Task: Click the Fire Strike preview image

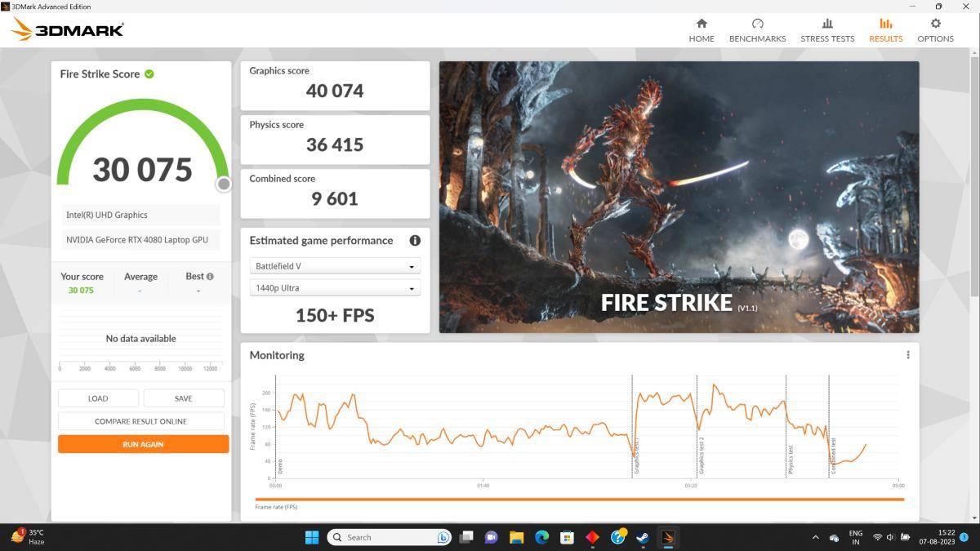Action: pos(679,197)
